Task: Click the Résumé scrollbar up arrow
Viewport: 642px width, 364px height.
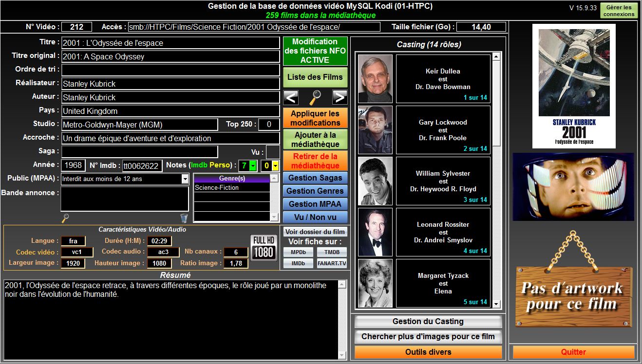Action: [x=342, y=284]
